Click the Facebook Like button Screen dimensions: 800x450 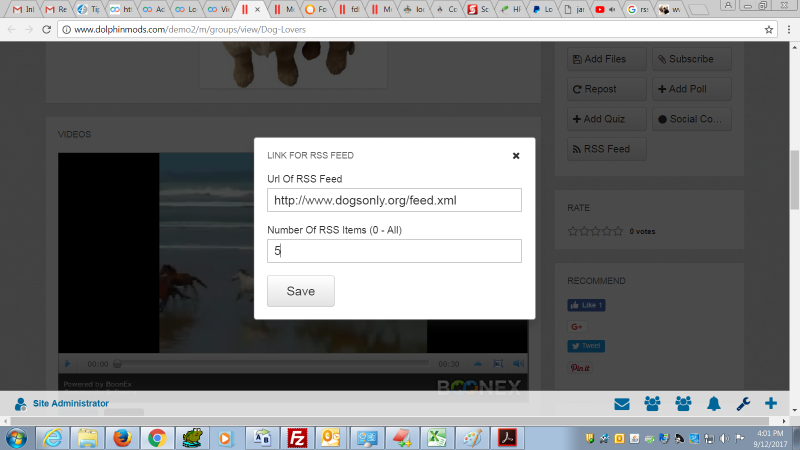pyautogui.click(x=586, y=305)
